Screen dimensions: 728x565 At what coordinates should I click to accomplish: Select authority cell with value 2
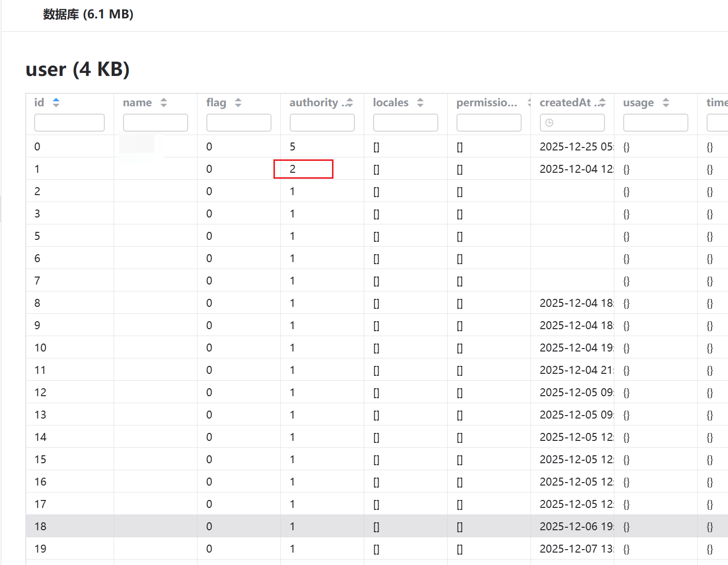[303, 169]
